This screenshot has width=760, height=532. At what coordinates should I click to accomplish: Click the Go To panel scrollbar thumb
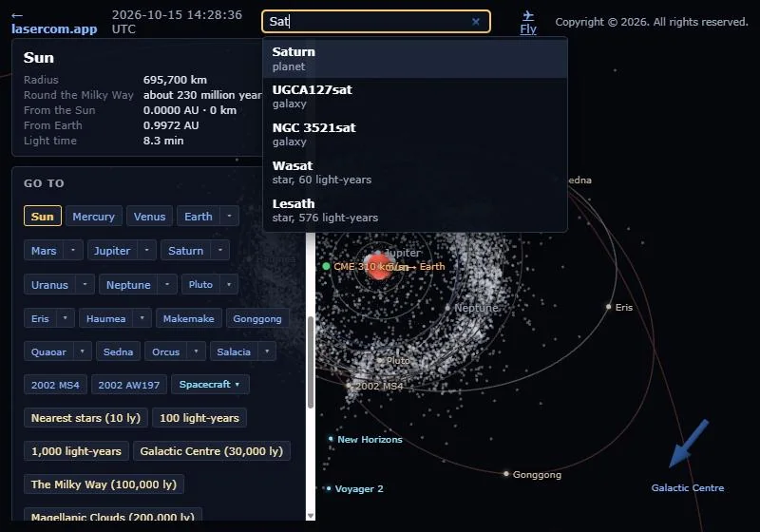pyautogui.click(x=311, y=362)
